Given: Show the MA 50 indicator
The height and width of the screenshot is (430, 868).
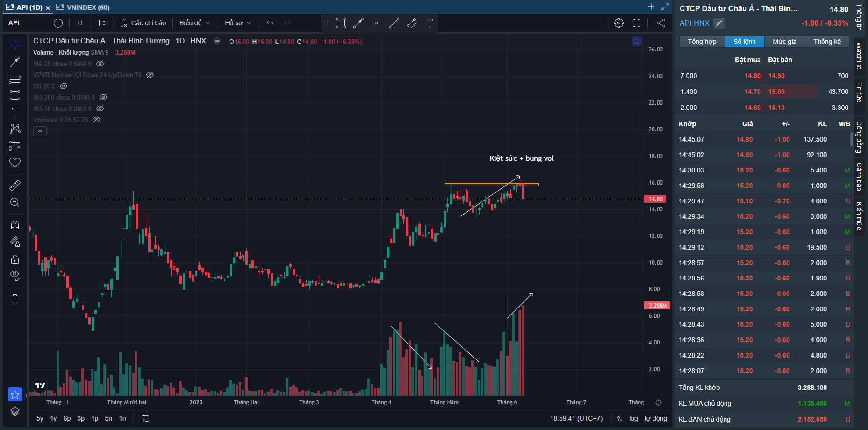Looking at the screenshot, I should [100, 108].
